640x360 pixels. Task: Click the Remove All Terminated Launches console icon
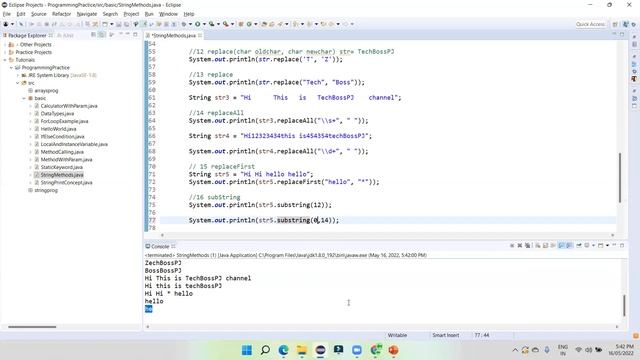[x=527, y=245]
